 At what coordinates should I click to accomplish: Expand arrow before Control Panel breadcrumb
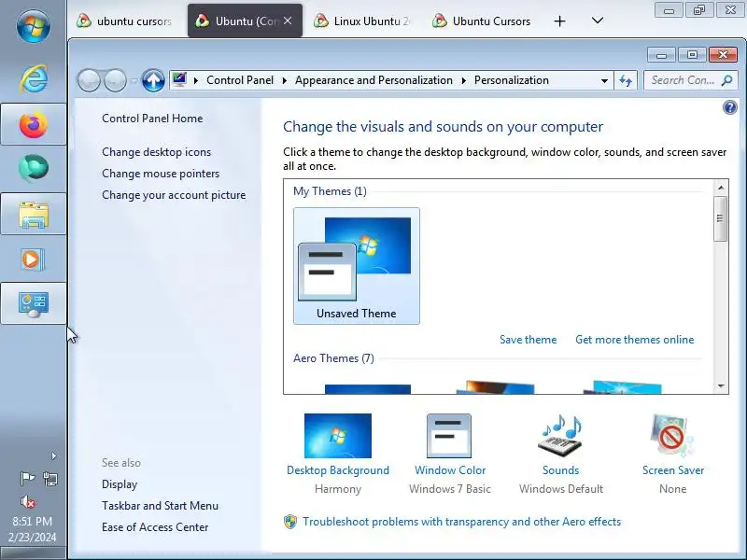point(196,80)
